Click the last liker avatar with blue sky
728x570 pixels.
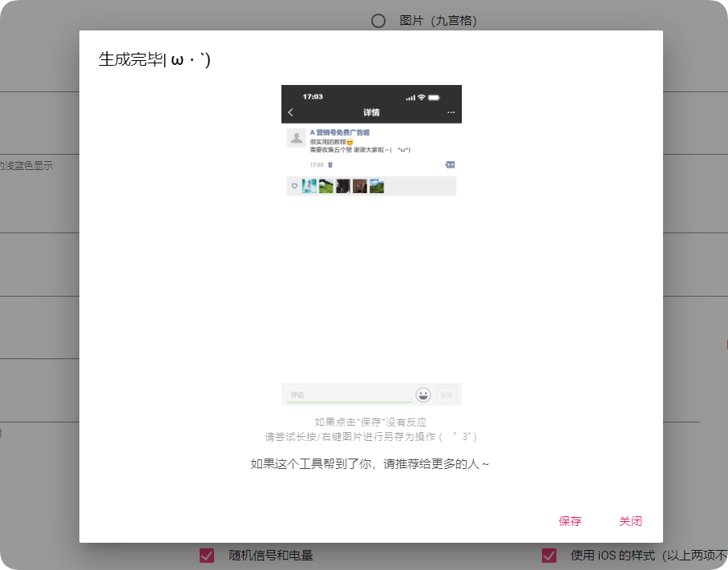[377, 186]
